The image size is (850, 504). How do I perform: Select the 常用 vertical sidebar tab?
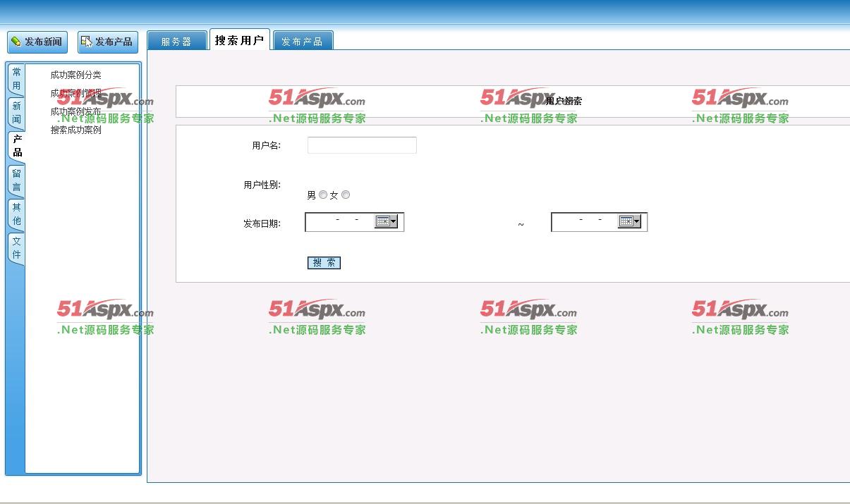16,79
